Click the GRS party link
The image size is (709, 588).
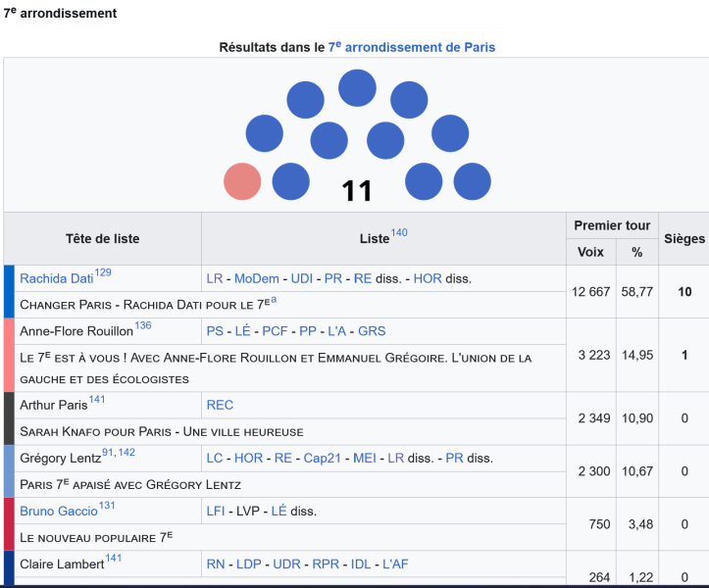pyautogui.click(x=372, y=331)
